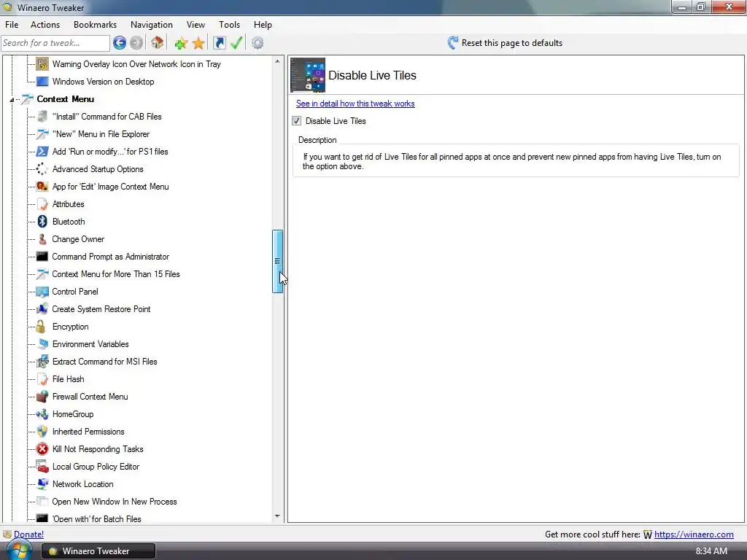Select 'Warning Overlay Icon Over Network Icon in Tray'

pos(136,64)
